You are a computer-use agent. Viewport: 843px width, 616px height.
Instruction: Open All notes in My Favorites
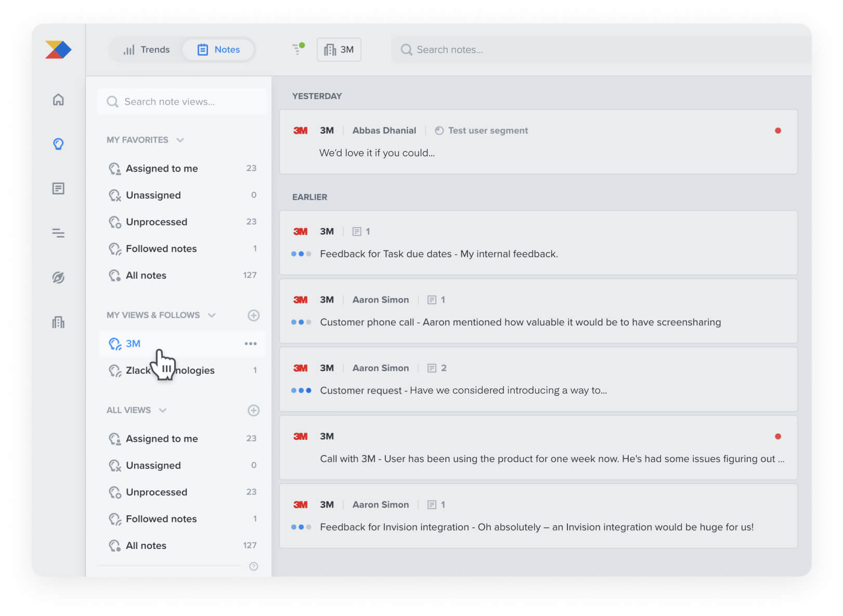coord(182,276)
